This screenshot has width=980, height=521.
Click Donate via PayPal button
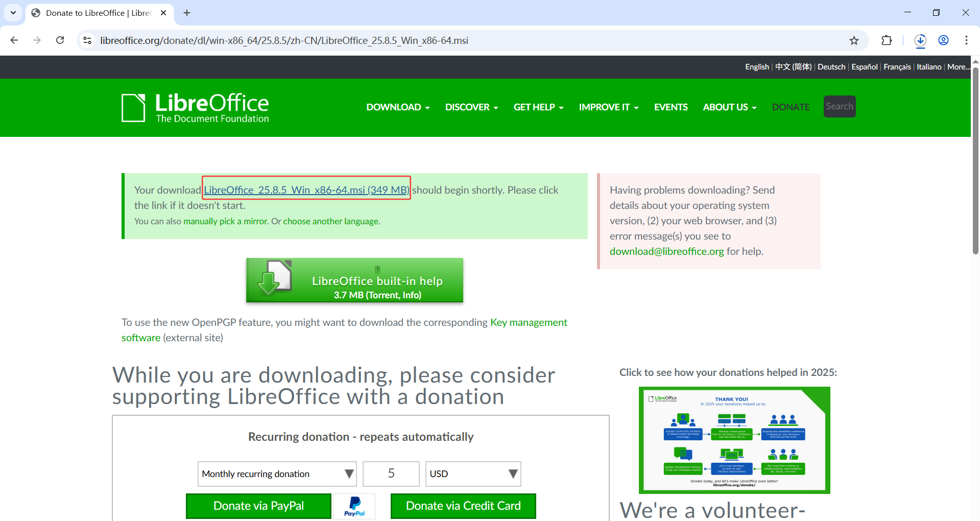tap(258, 506)
